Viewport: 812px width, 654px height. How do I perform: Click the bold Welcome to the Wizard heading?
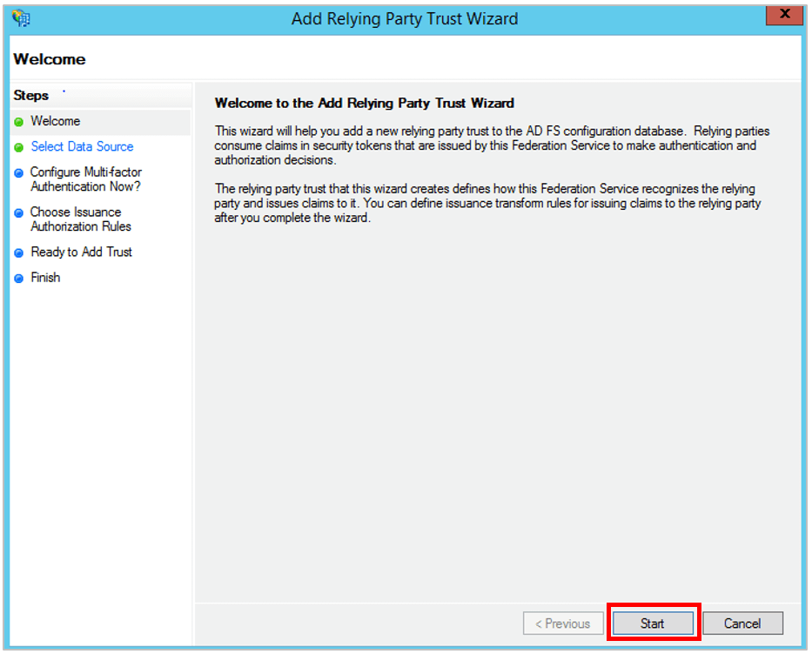click(x=364, y=103)
